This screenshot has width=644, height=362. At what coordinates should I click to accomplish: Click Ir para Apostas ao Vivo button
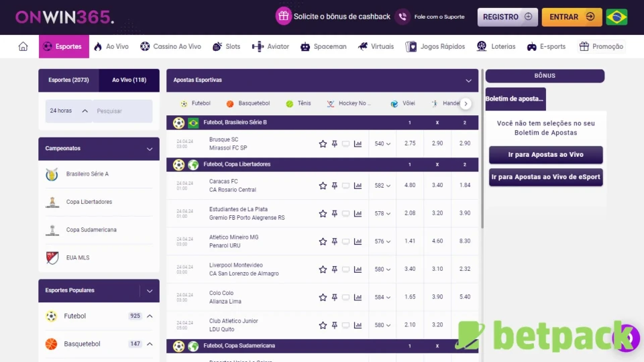pyautogui.click(x=545, y=155)
